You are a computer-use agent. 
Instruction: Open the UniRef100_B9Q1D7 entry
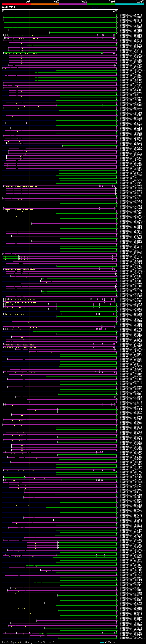pos(131,37)
